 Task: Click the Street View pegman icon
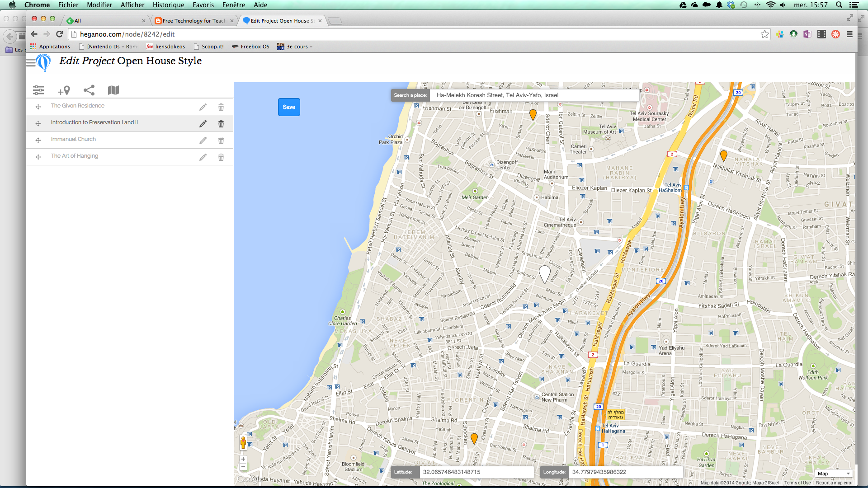pos(243,443)
